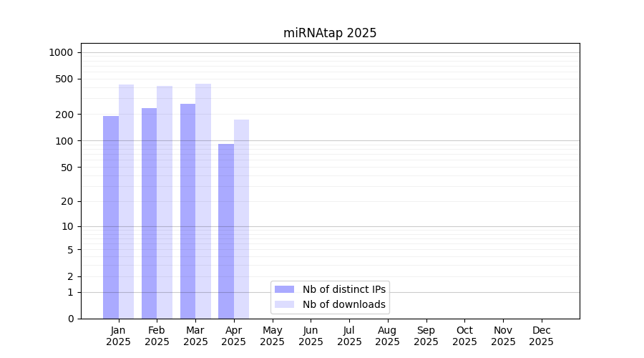Click the Dec 2025 x-axis label
Screen dimensions: 644x358
pos(541,336)
